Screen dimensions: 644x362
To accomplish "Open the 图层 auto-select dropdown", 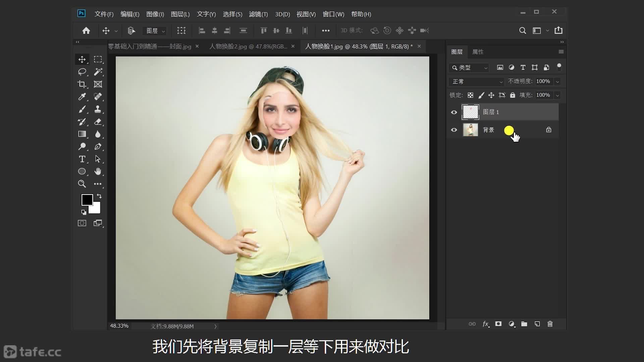I will tap(155, 31).
